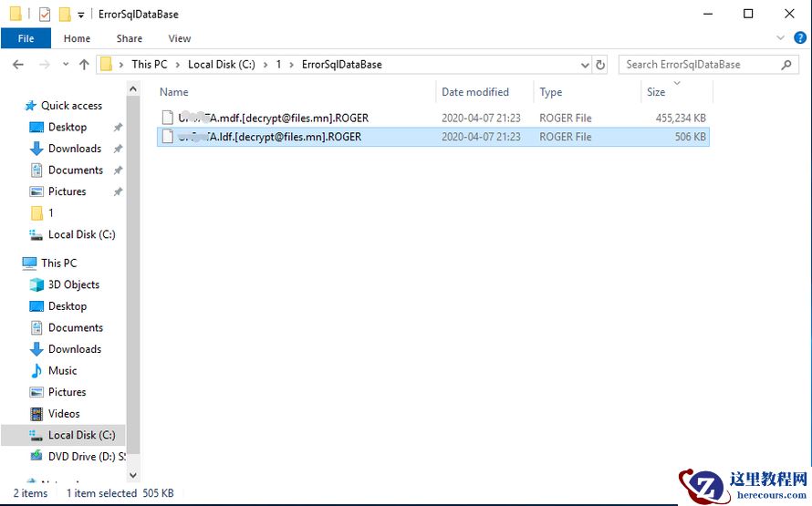Click the pin icon next to Downloads

coord(118,149)
